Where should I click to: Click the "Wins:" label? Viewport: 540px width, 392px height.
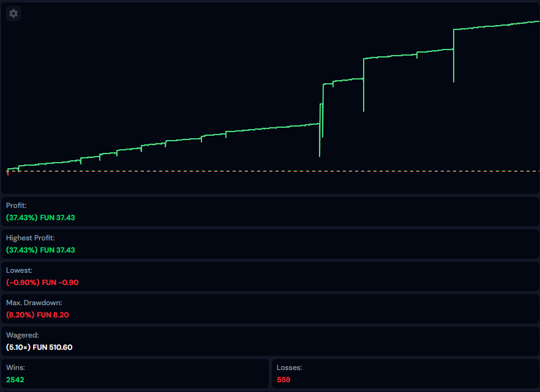15,368
